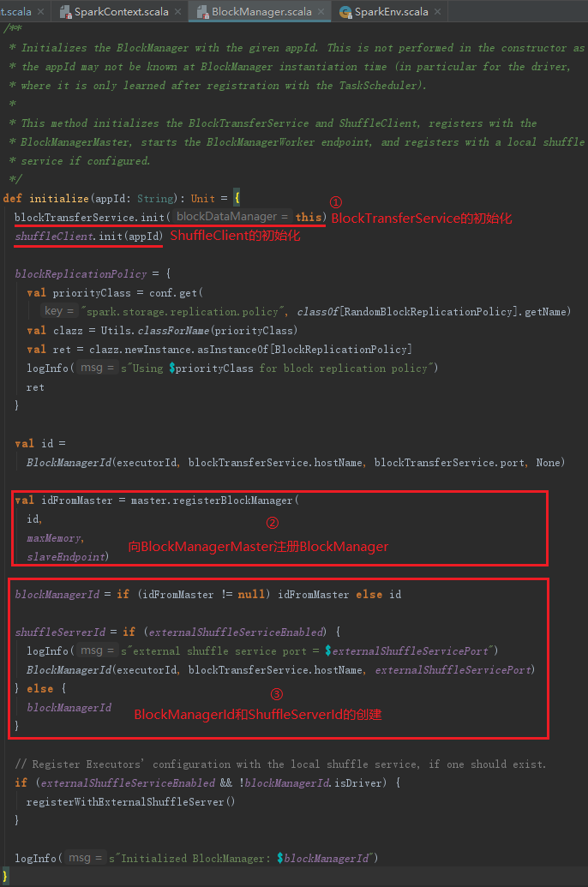Screen dimensions: 588x887
Task: Click doc comment line 'service if configured.'
Action: (80, 161)
